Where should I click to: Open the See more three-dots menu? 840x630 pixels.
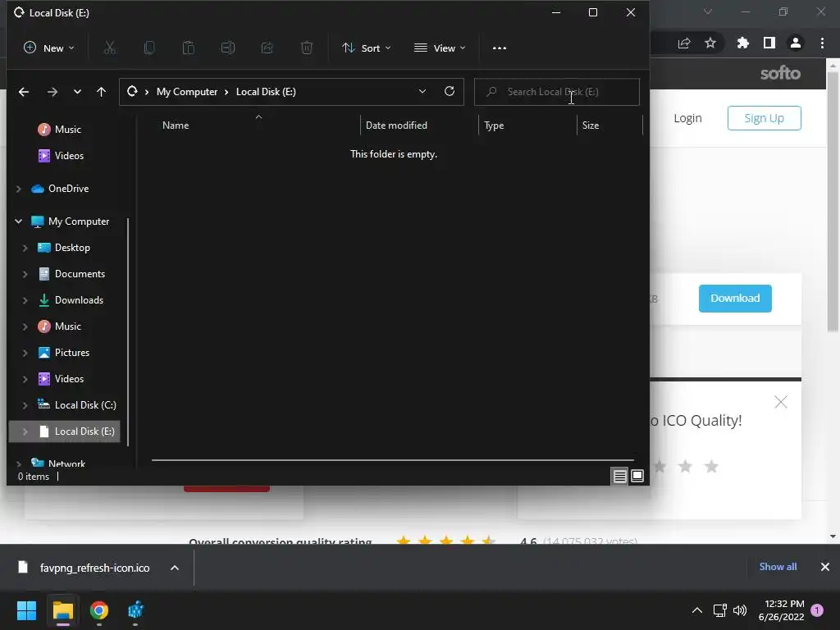point(500,48)
